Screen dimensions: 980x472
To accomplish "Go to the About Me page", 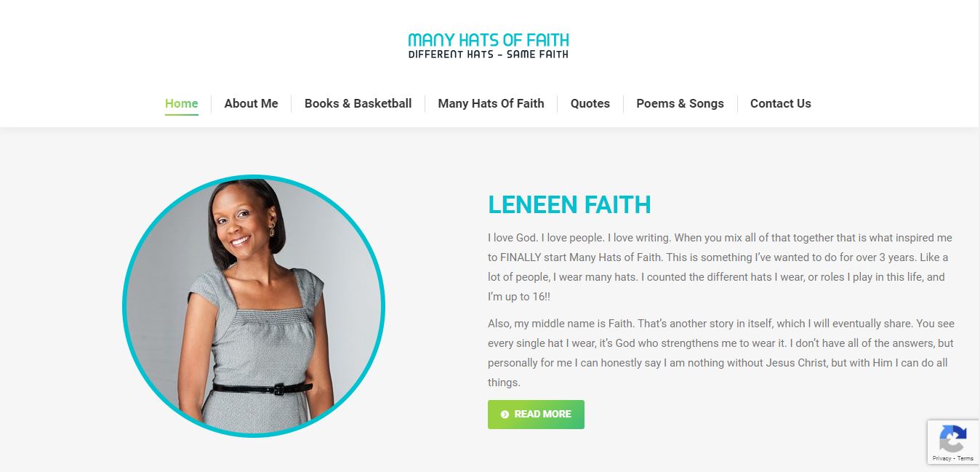I will pos(251,103).
